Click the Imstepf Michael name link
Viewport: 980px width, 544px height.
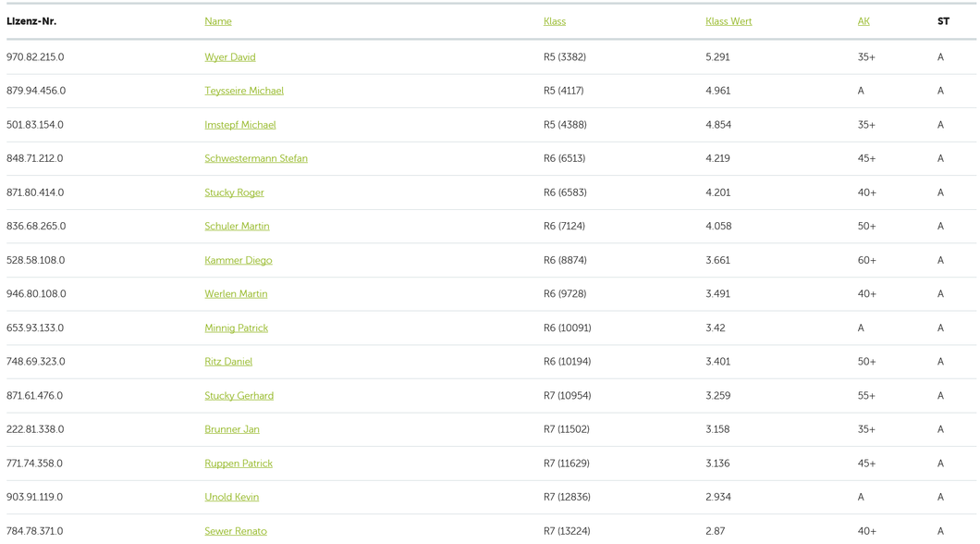(240, 125)
